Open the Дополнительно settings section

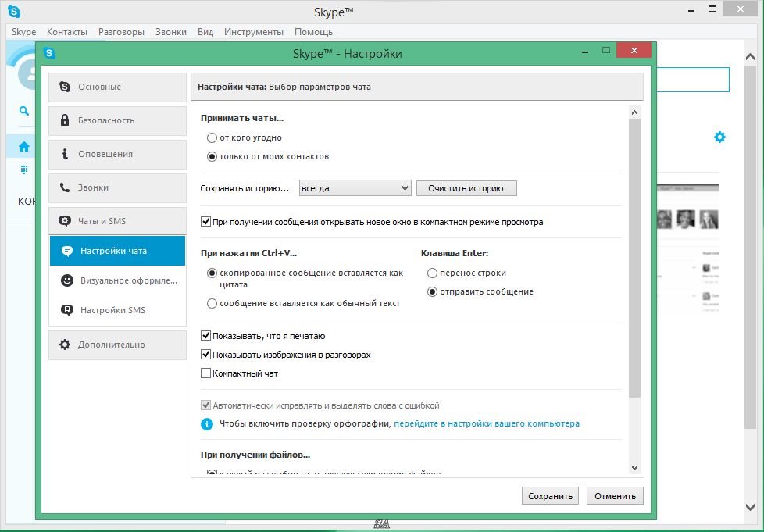point(117,345)
